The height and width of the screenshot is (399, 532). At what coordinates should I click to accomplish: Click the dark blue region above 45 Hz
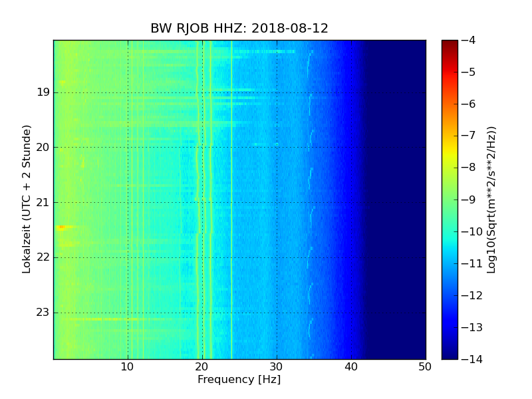(x=407, y=199)
